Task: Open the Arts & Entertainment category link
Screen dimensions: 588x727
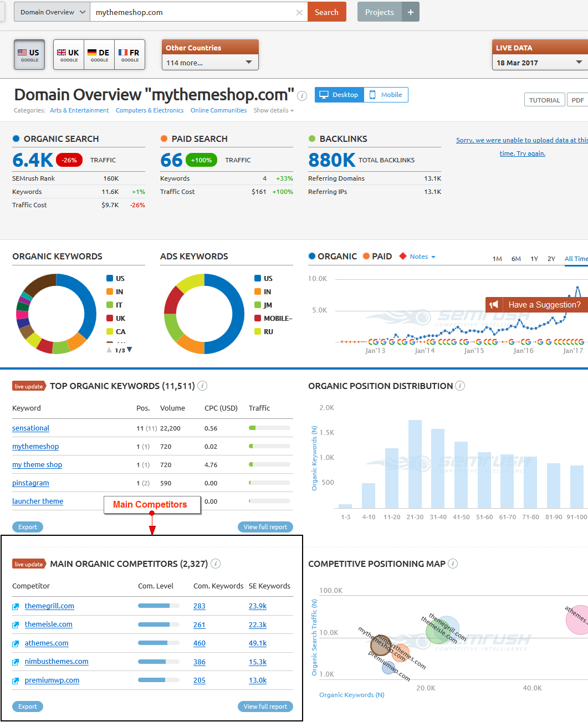Action: pos(79,110)
